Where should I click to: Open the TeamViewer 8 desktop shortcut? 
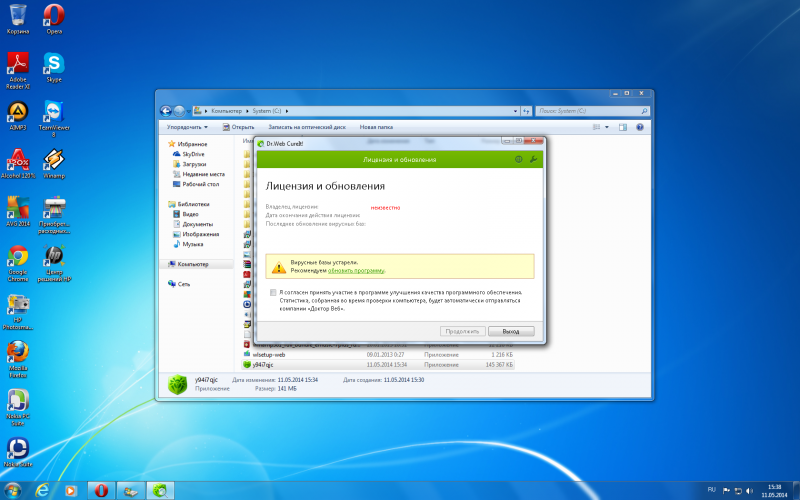click(54, 118)
